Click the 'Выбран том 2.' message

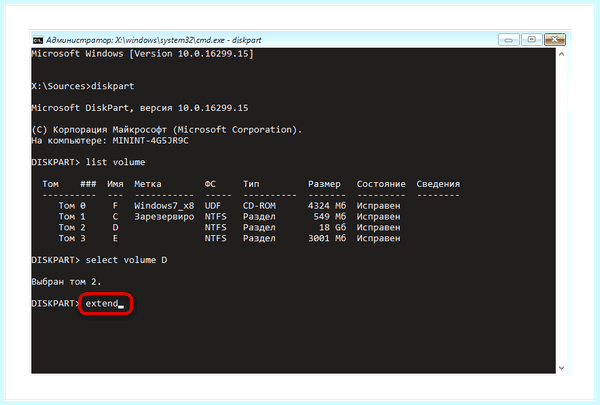pyautogui.click(x=66, y=282)
